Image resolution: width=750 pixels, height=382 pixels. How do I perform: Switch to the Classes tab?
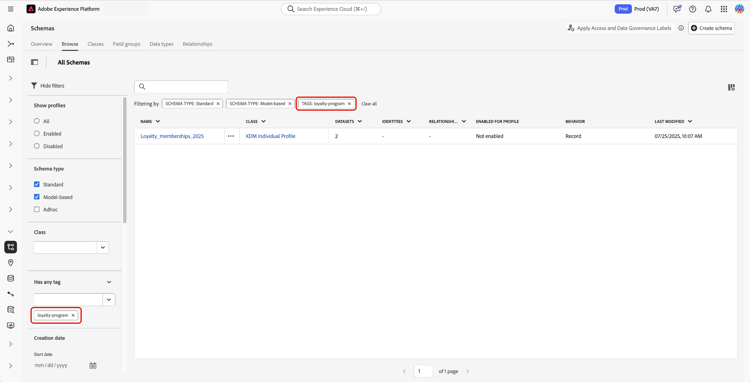[96, 44]
